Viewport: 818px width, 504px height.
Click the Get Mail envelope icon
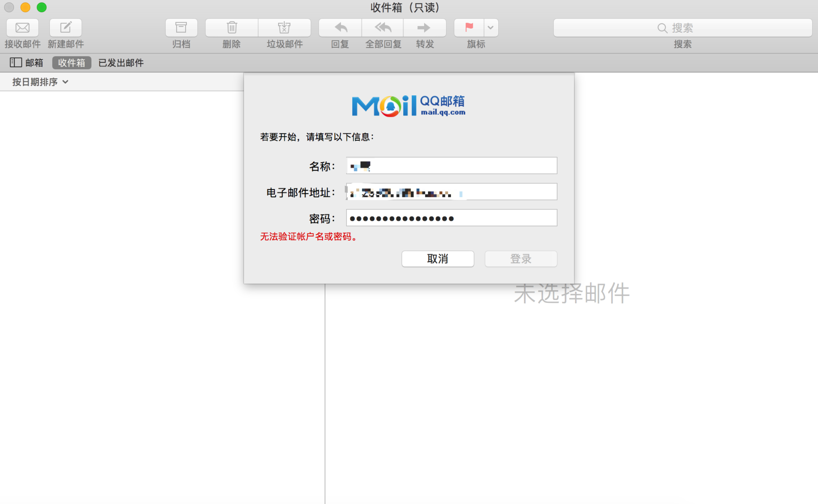[22, 28]
